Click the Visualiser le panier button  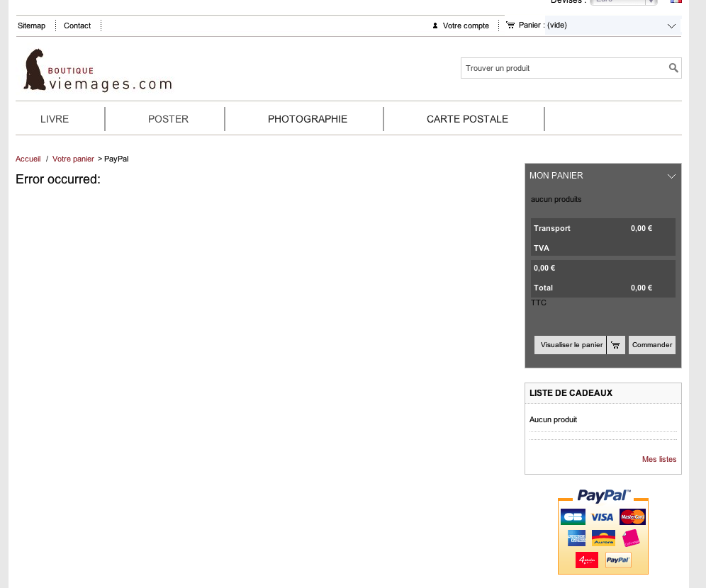(570, 345)
